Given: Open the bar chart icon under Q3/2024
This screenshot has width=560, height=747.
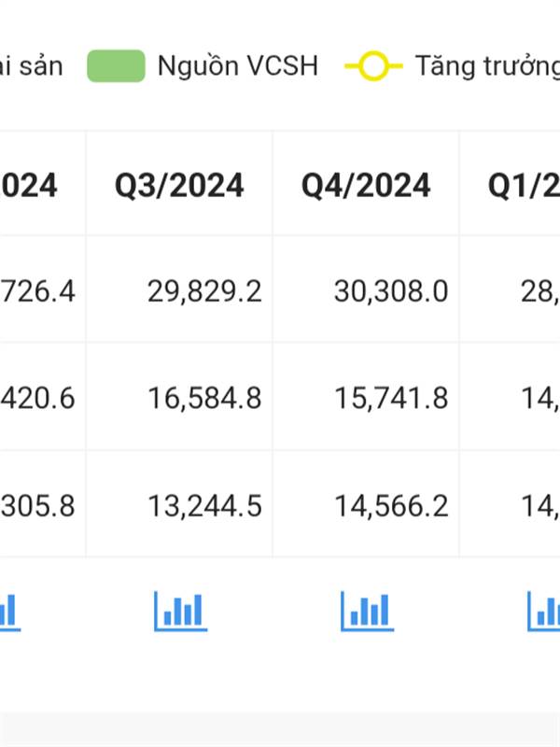Looking at the screenshot, I should [x=180, y=611].
